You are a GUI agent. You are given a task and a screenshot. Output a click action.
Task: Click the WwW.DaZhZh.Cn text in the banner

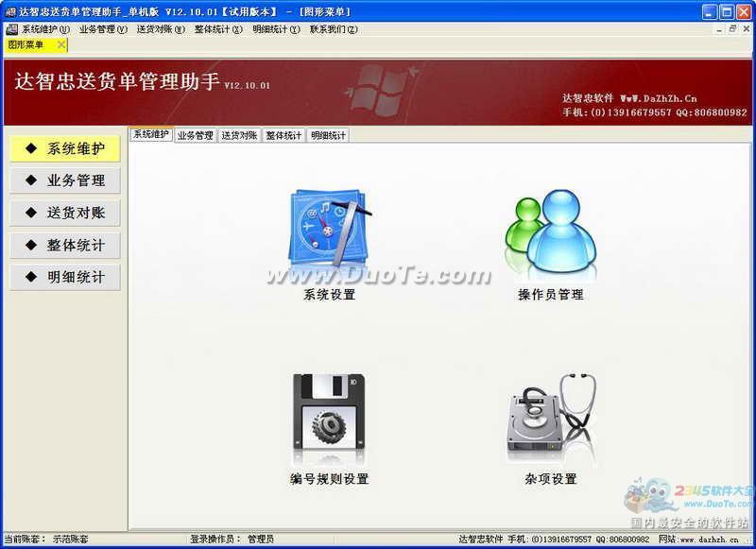pos(659,98)
